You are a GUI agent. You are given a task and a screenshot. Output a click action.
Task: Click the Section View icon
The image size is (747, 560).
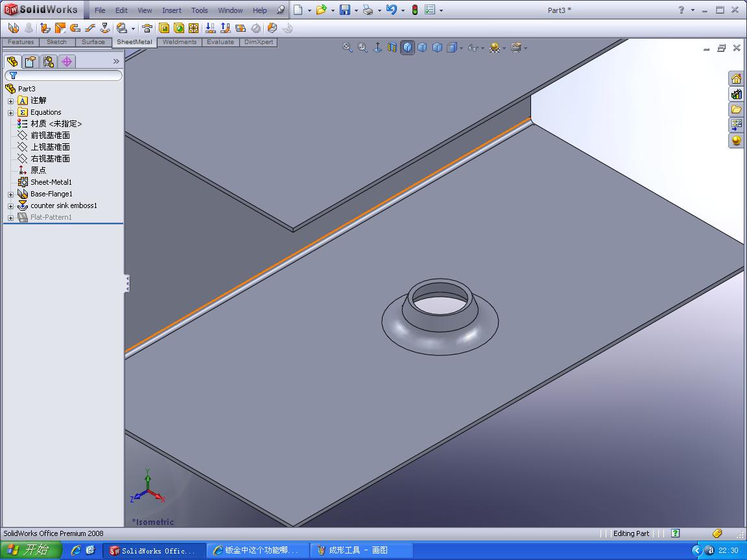[x=392, y=47]
